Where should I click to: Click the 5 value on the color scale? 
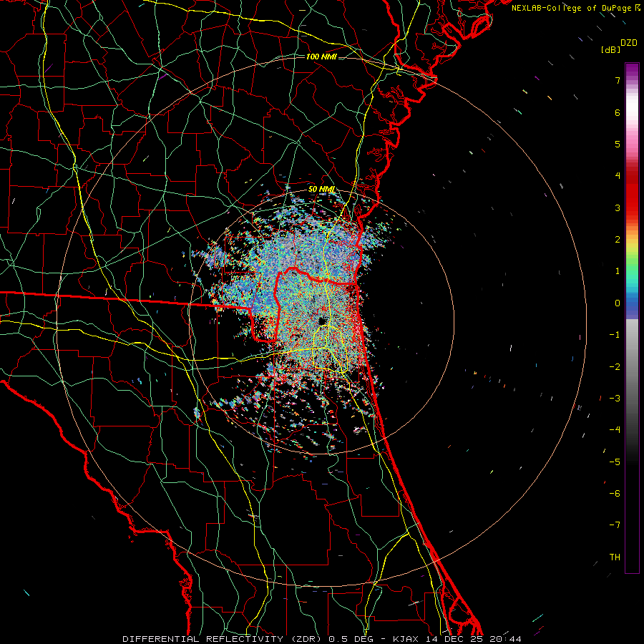coord(618,144)
